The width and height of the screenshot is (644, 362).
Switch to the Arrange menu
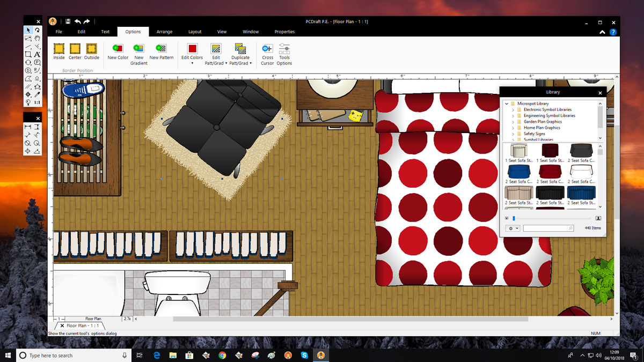coord(164,31)
